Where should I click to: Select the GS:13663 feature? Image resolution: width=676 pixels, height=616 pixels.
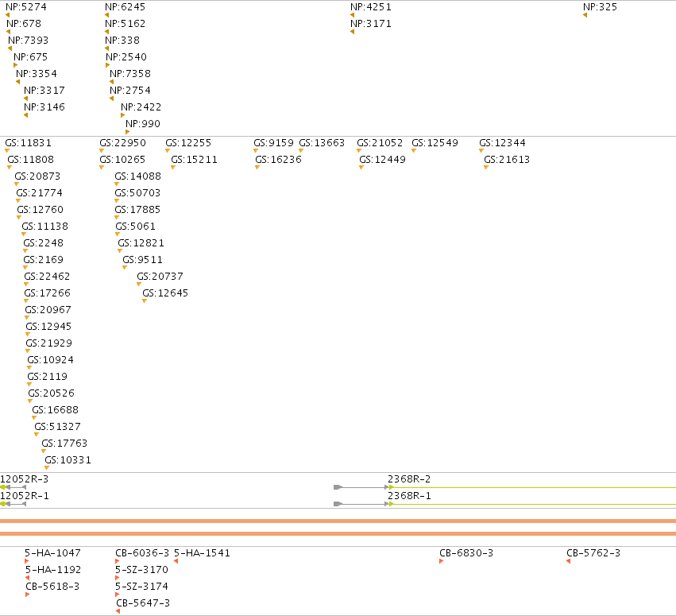tap(322, 143)
